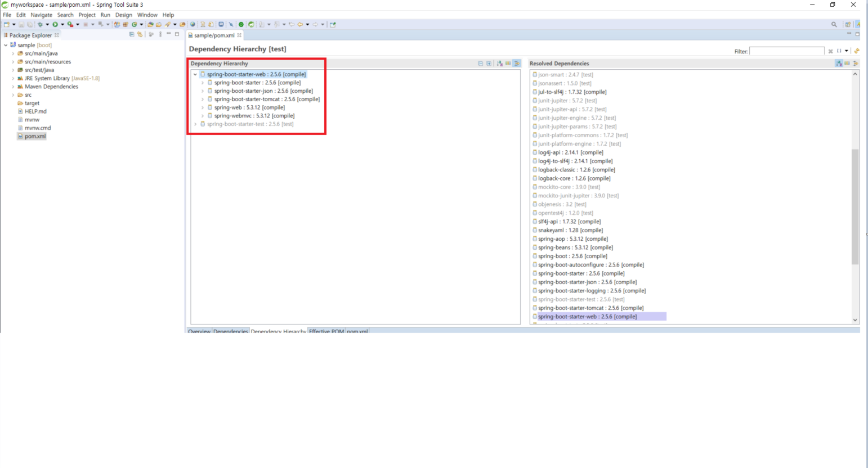
Task: Click the green Run button in toolbar
Action: [55, 24]
